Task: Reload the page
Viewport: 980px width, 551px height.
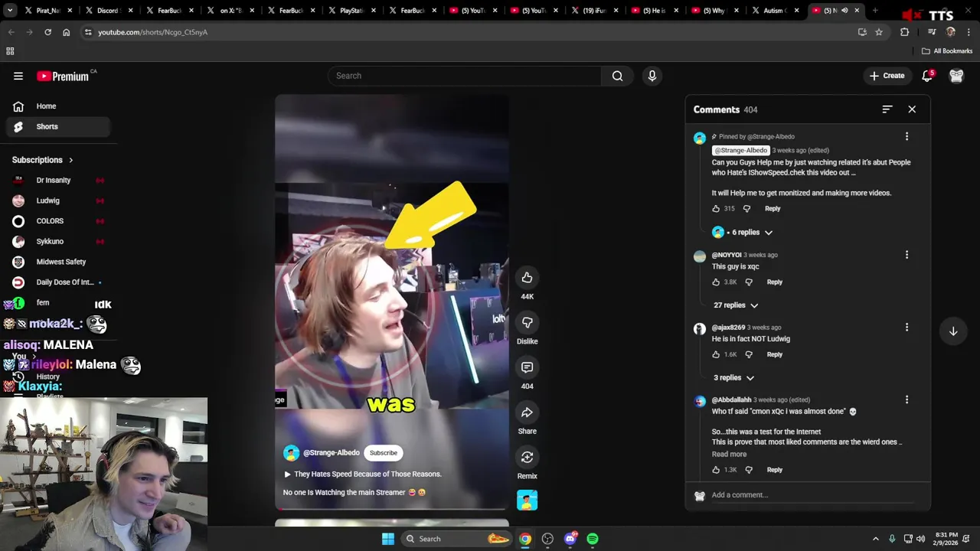Action: click(47, 32)
